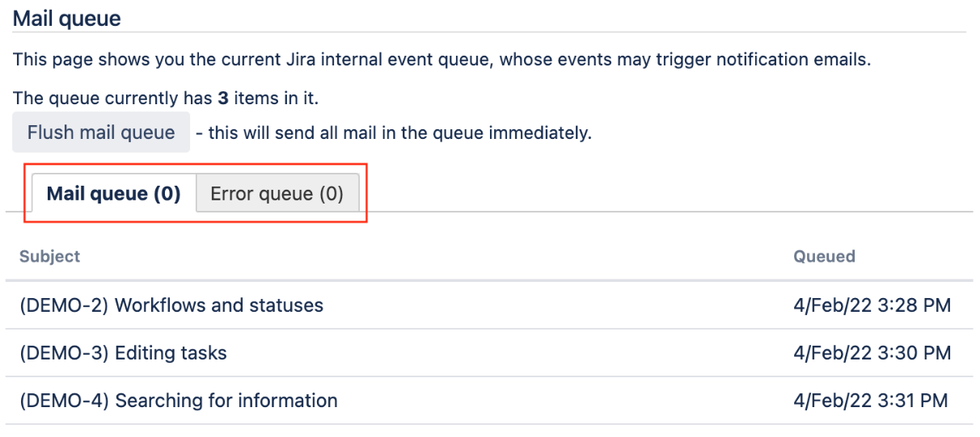Select the Mail queue (0) tab
Viewport: 980px width, 437px height.
(x=114, y=194)
